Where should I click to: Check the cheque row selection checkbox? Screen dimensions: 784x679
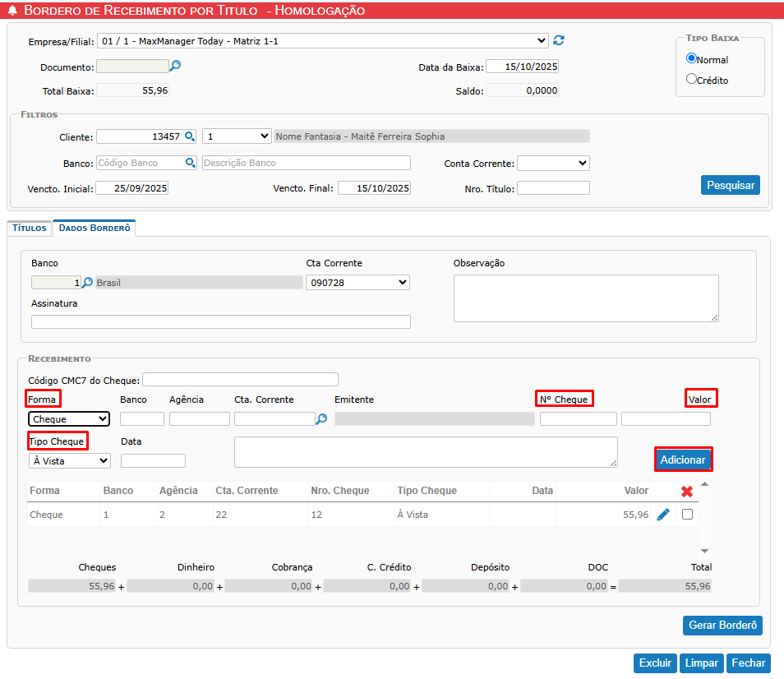point(687,515)
